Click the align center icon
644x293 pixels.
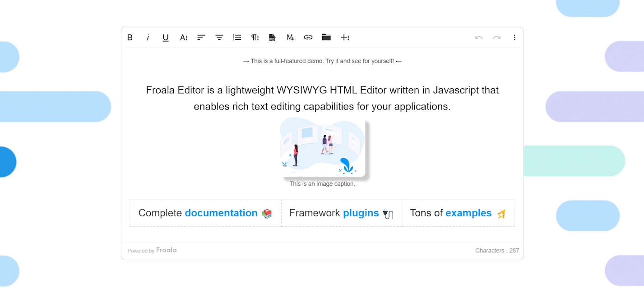click(219, 37)
